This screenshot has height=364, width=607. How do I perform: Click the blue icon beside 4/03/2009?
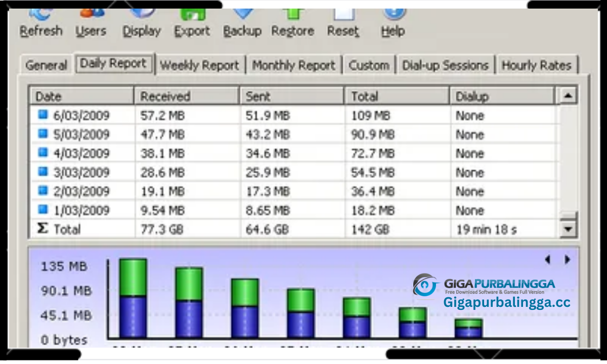[43, 153]
